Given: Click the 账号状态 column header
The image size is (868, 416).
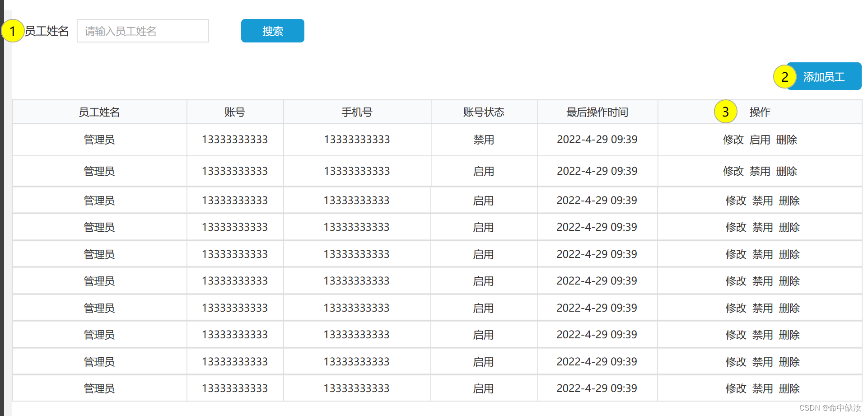Looking at the screenshot, I should pos(484,112).
